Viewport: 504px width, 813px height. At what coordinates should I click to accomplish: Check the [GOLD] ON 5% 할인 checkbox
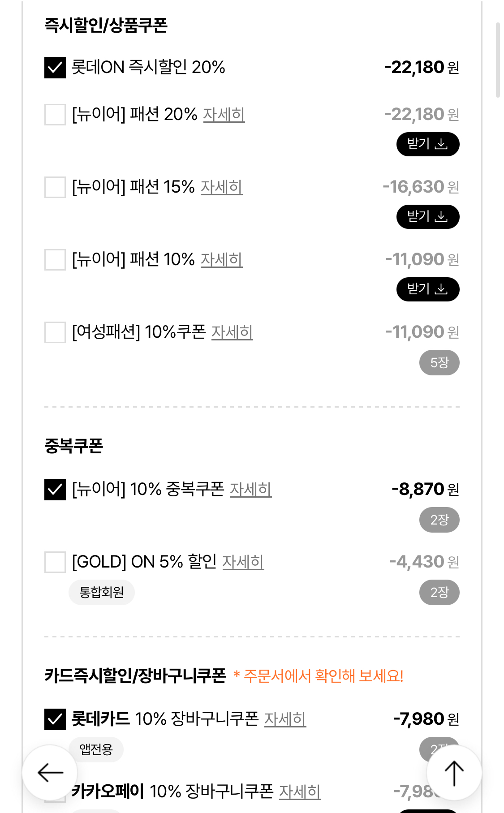click(55, 562)
